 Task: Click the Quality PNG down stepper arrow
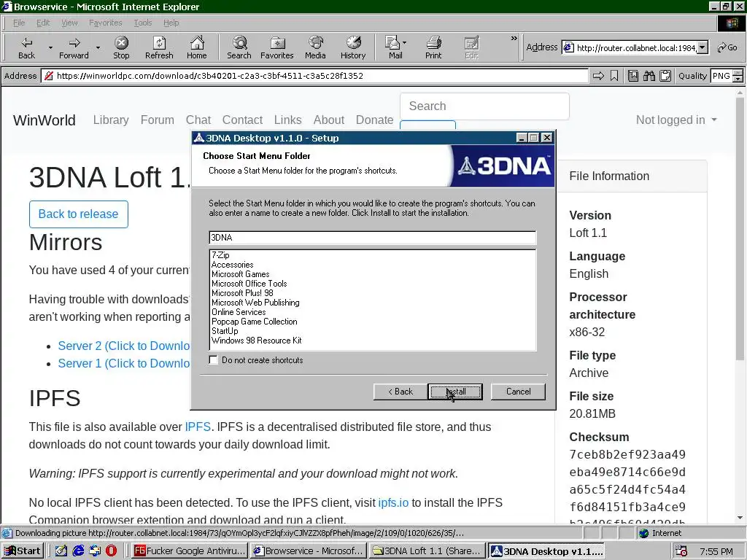tap(738, 79)
